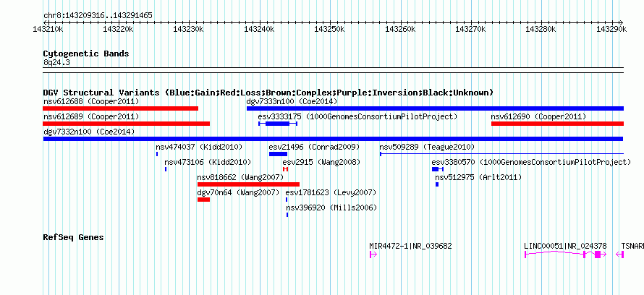Viewport: 644px width, 295px height.
Task: Click the MIR4472-1|NR_039682 gene label
Action: click(411, 246)
